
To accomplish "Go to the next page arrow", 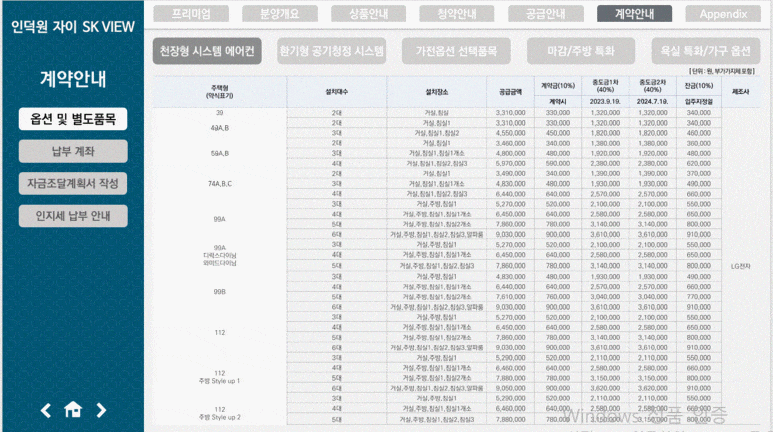I will pos(101,410).
